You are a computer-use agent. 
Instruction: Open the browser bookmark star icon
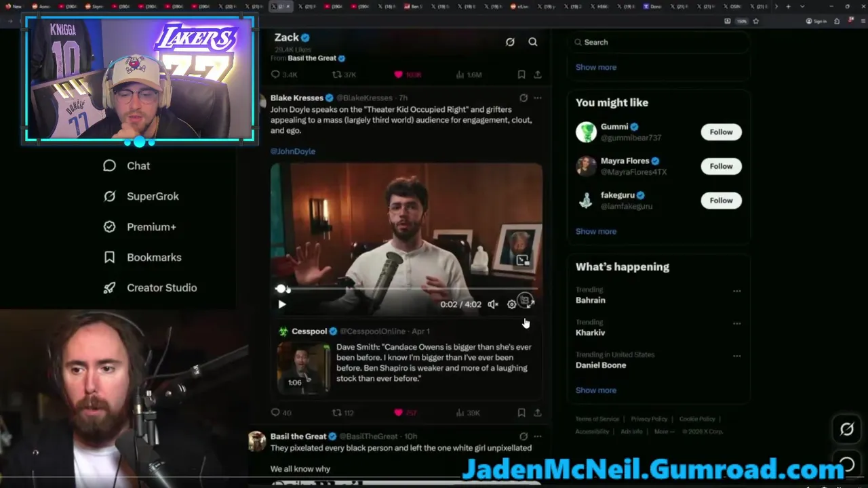pyautogui.click(x=755, y=21)
